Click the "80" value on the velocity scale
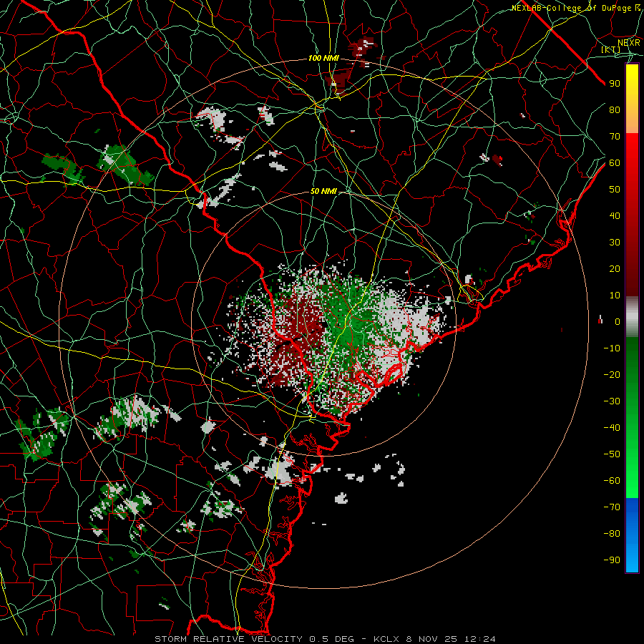The height and width of the screenshot is (644, 644). tap(615, 110)
